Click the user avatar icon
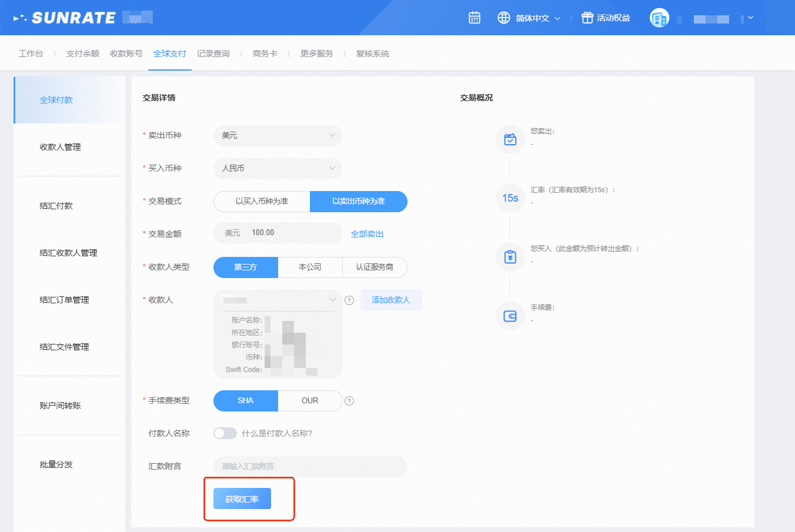The height and width of the screenshot is (532, 795). (x=659, y=18)
